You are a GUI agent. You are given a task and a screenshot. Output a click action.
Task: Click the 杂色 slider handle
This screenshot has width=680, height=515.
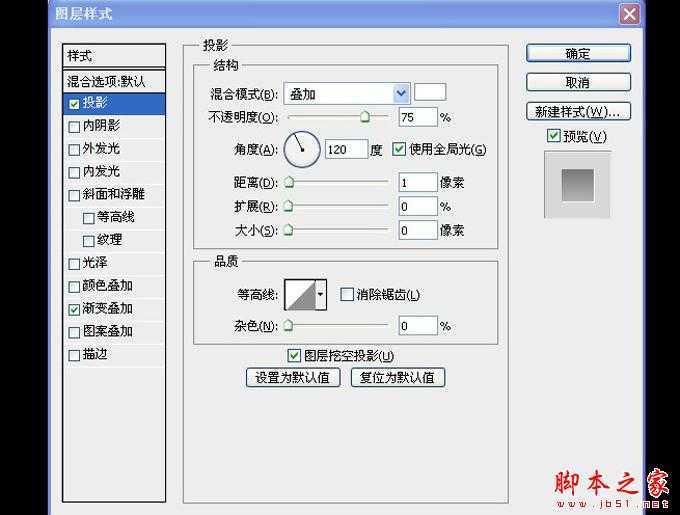coord(289,326)
